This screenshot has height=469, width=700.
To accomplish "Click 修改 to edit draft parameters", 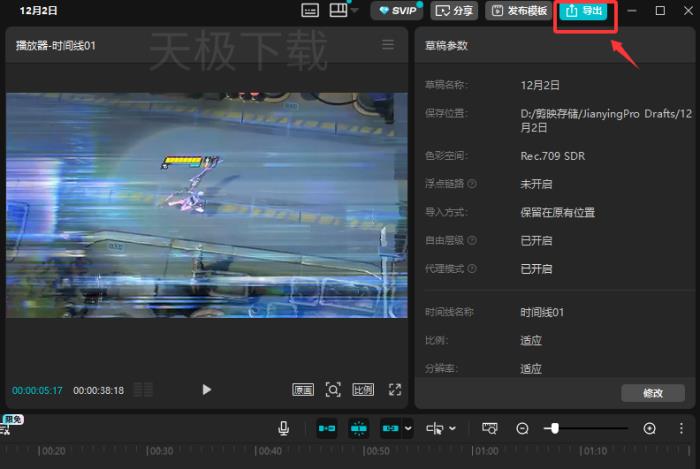I will click(x=652, y=393).
